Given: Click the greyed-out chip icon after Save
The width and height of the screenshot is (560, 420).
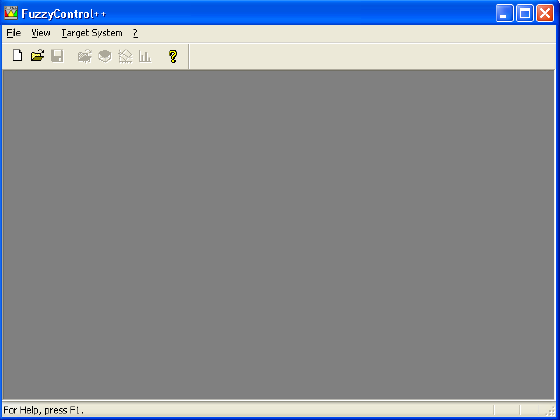Looking at the screenshot, I should 85,56.
